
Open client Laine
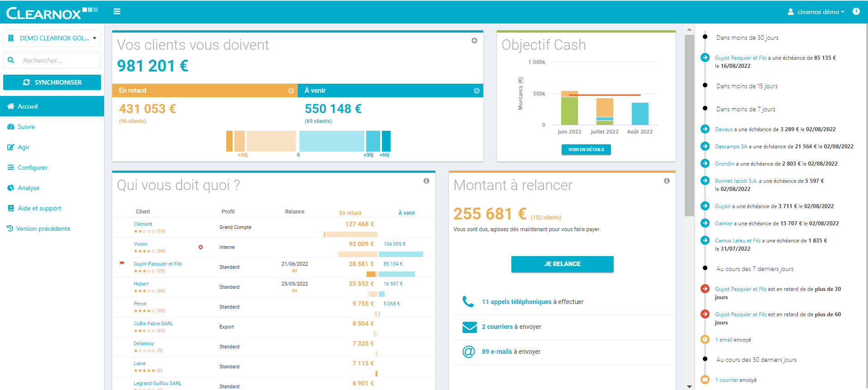[x=139, y=363]
